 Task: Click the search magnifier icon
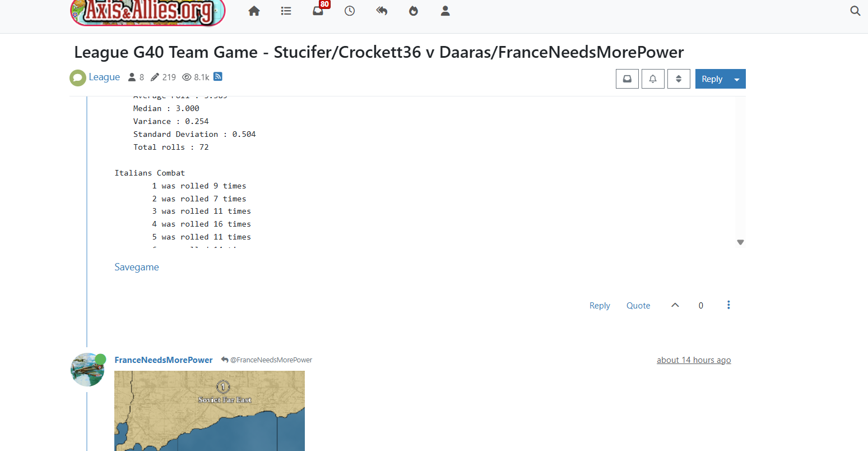pyautogui.click(x=855, y=11)
